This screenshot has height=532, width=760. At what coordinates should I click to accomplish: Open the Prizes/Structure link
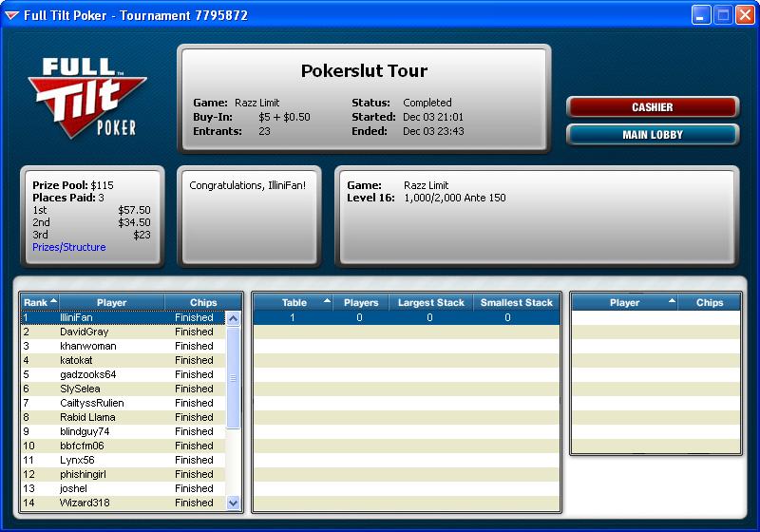[68, 247]
